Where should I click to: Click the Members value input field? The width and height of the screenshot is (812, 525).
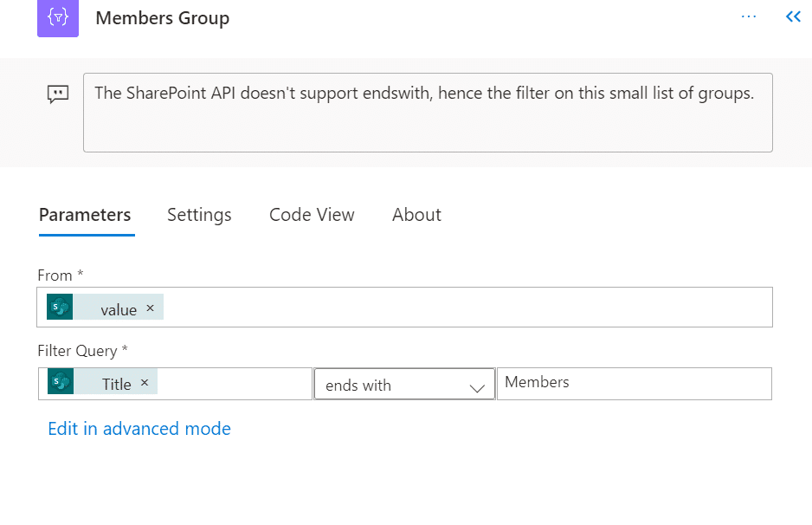[x=635, y=384]
